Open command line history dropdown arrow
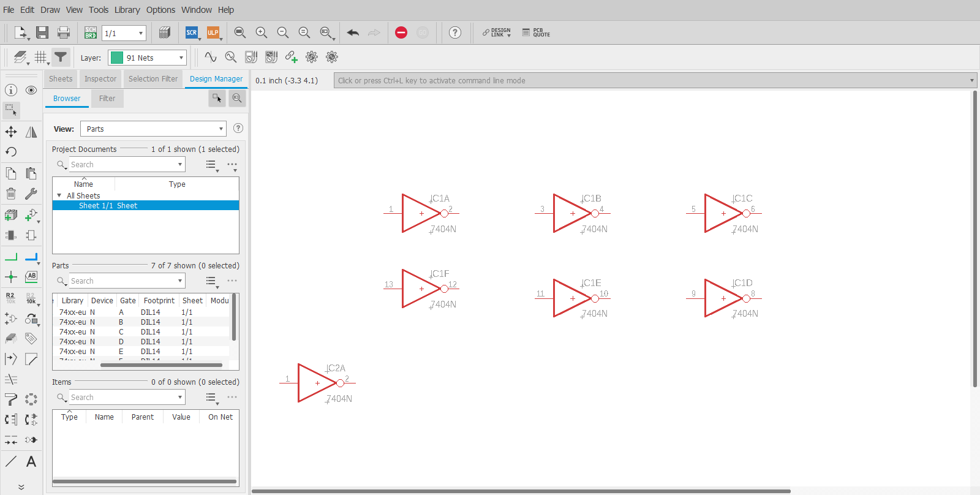Viewport: 980px width, 495px height. tap(971, 80)
